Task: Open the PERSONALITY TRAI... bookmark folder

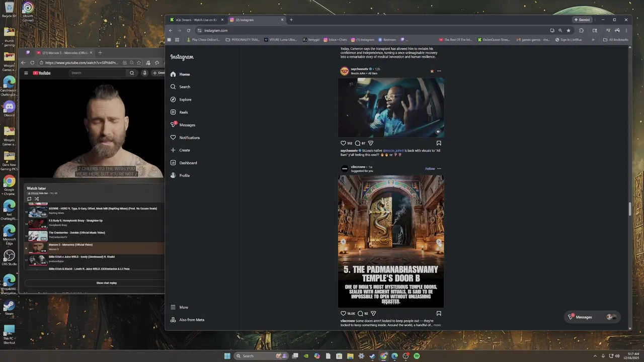Action: (x=243, y=40)
